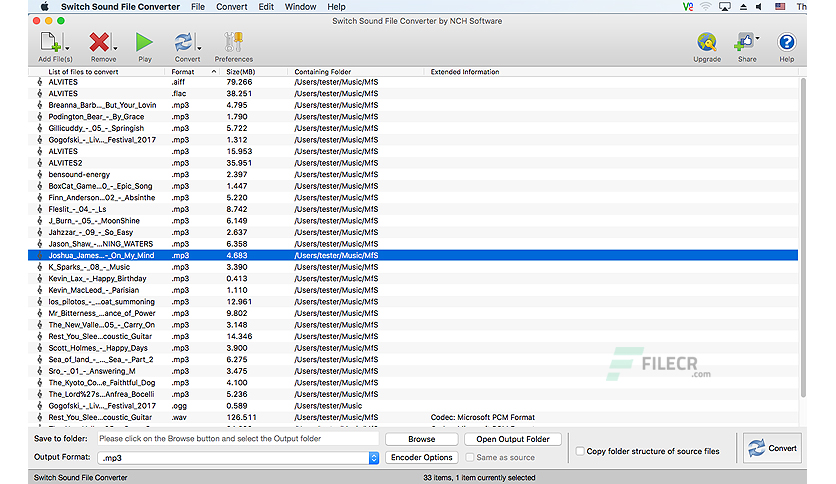Select Scott_Holmes_-_Happy_Days row

tap(413, 348)
